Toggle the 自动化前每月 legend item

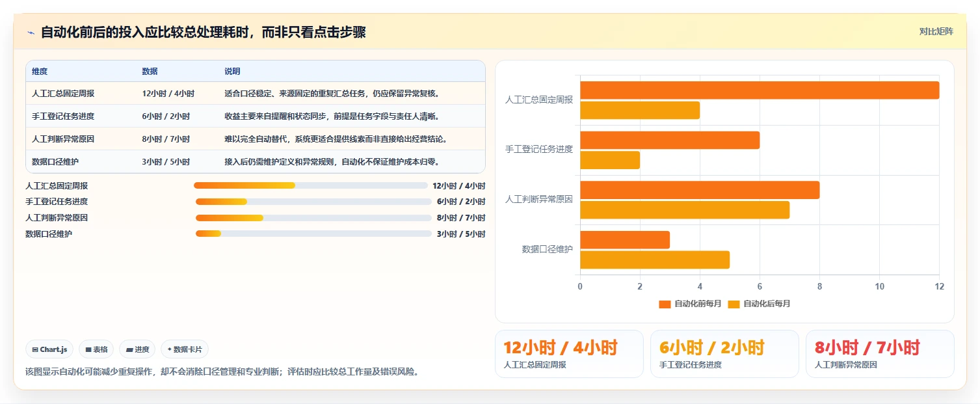click(690, 304)
